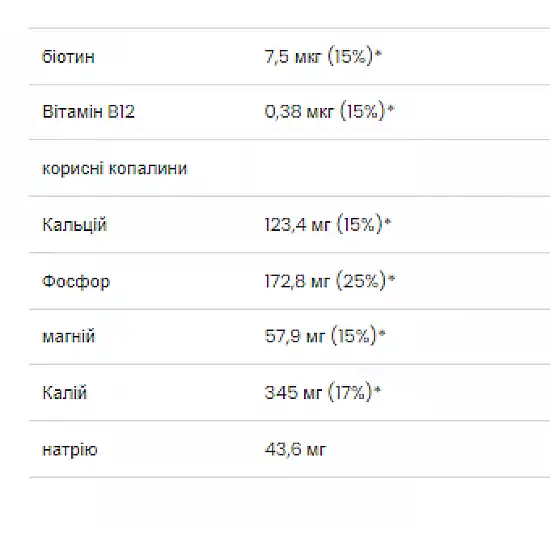Click the Фосфор row label
The height and width of the screenshot is (550, 550).
pyautogui.click(x=76, y=281)
